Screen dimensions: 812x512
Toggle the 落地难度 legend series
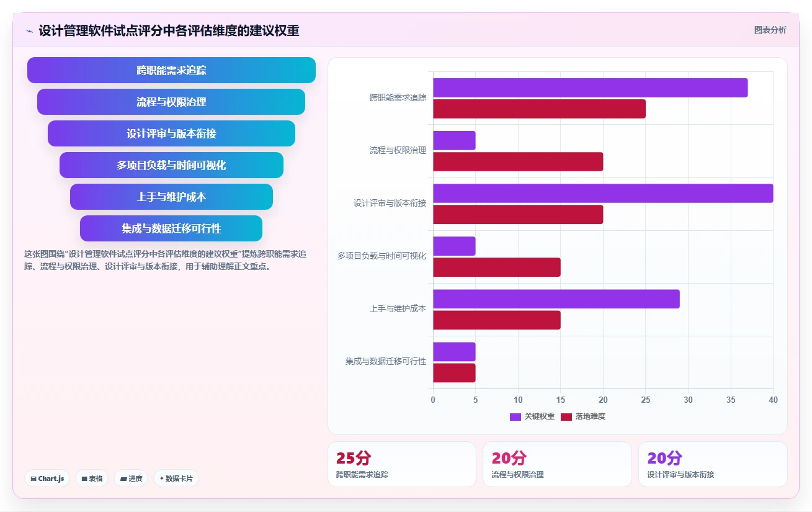click(x=583, y=416)
